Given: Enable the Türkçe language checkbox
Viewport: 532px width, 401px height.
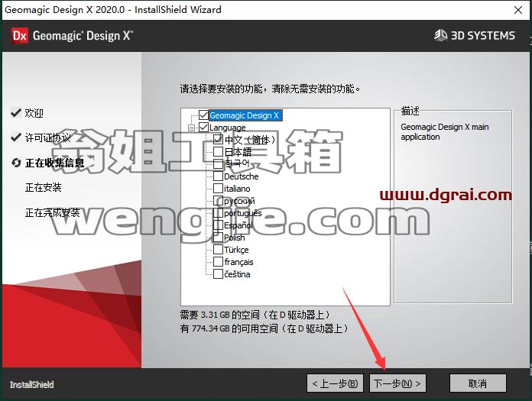Looking at the screenshot, I should (218, 250).
